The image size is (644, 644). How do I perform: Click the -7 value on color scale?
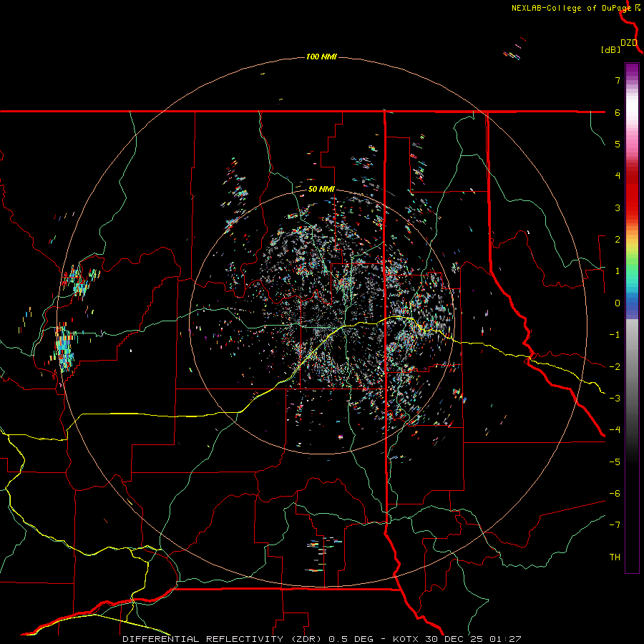[x=615, y=525]
